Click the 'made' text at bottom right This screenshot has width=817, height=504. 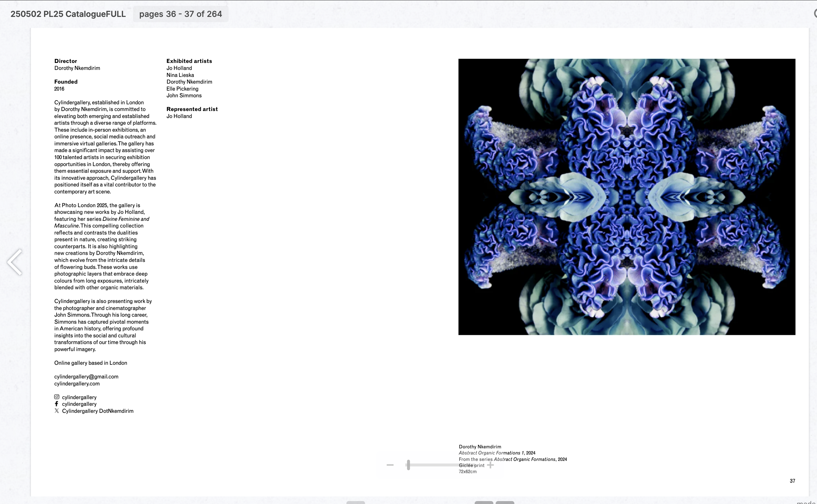[x=806, y=502]
